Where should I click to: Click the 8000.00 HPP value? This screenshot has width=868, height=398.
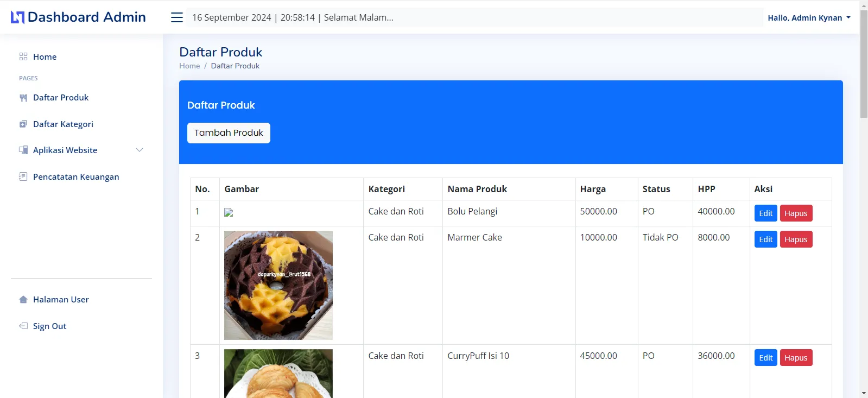click(x=714, y=237)
